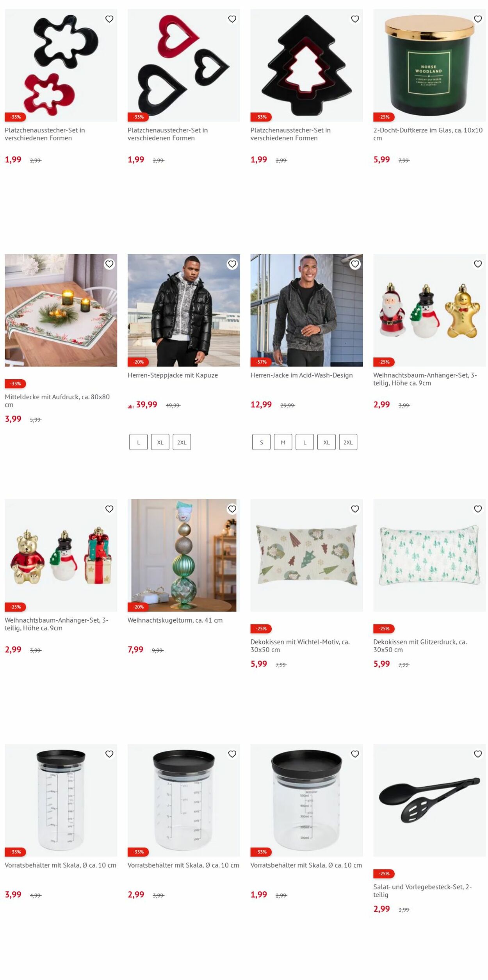
Task: Choose XL size for Acid-Wash jacket
Action: (x=326, y=442)
